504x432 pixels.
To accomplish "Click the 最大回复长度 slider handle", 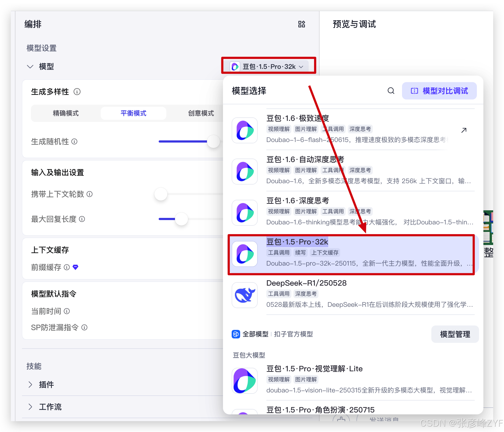I will coord(181,219).
